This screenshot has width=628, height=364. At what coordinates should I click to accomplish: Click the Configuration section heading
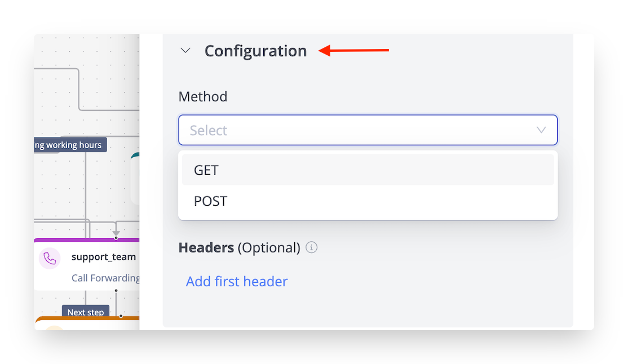(255, 51)
